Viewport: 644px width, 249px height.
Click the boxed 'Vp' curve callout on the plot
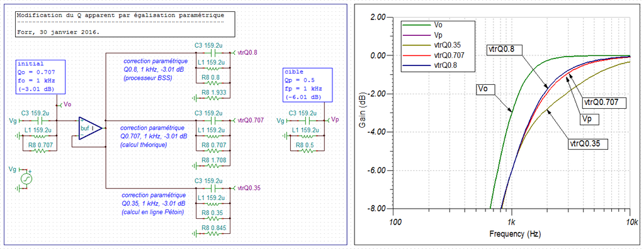[589, 119]
